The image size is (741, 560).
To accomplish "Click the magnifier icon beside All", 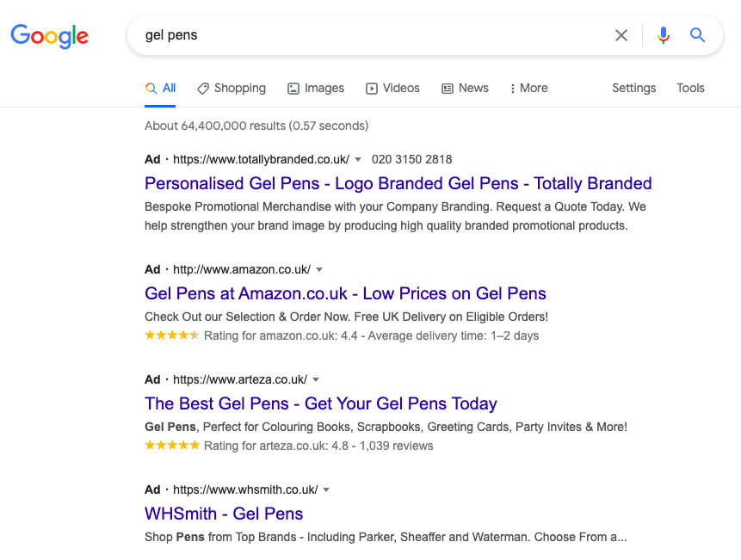I will (151, 89).
